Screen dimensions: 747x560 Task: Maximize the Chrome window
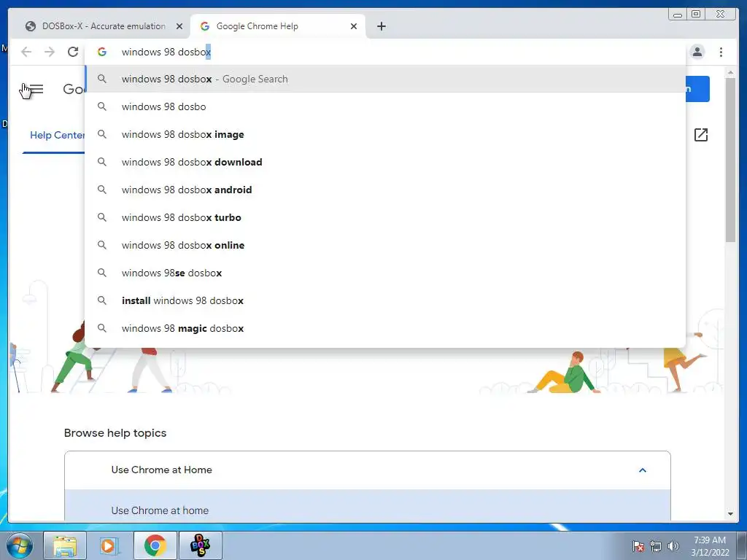pyautogui.click(x=696, y=15)
